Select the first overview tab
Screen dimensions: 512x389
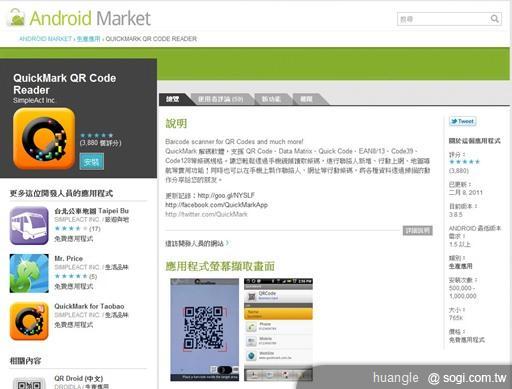coord(173,99)
